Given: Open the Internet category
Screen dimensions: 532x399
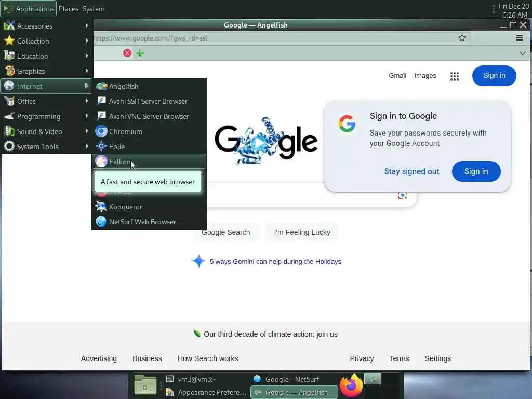Looking at the screenshot, I should (x=46, y=86).
